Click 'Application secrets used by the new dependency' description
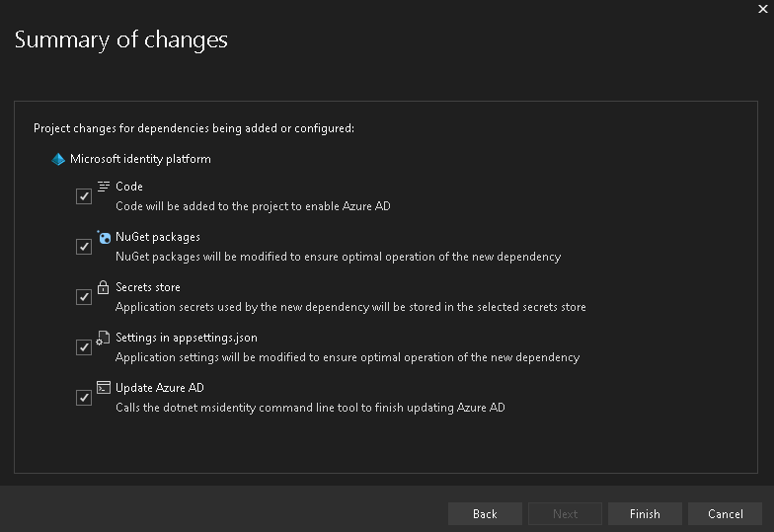Image resolution: width=774 pixels, height=532 pixels. click(x=350, y=307)
